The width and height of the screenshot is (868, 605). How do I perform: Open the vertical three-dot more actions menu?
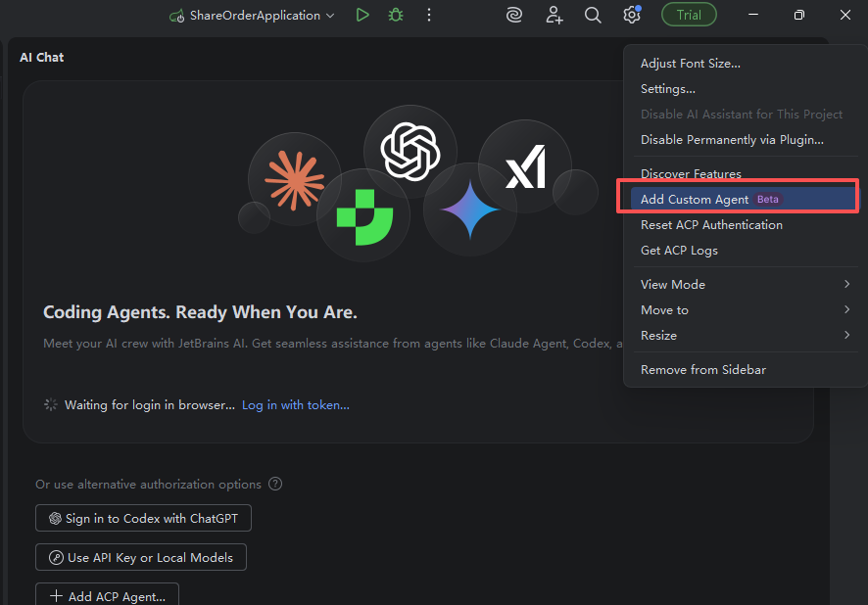pos(429,15)
